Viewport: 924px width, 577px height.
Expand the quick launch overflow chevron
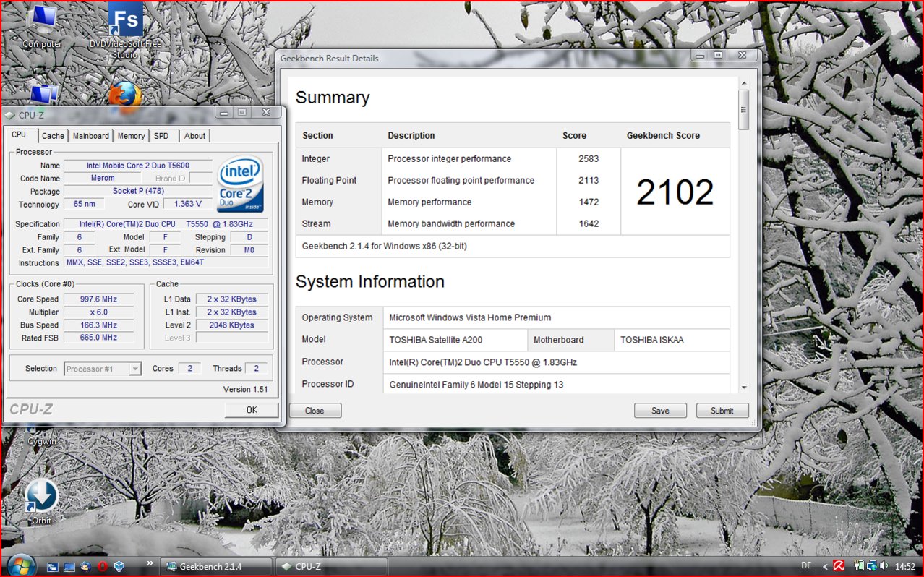(150, 563)
